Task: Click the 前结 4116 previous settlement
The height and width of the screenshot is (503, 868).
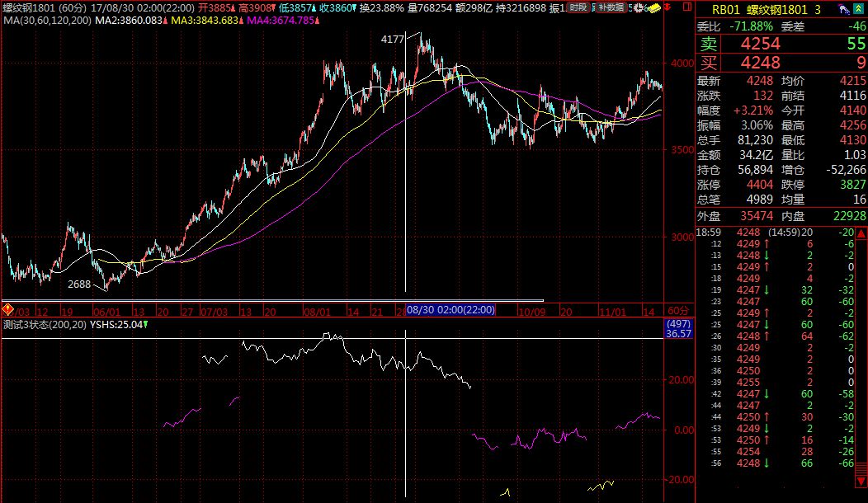Action: click(852, 96)
